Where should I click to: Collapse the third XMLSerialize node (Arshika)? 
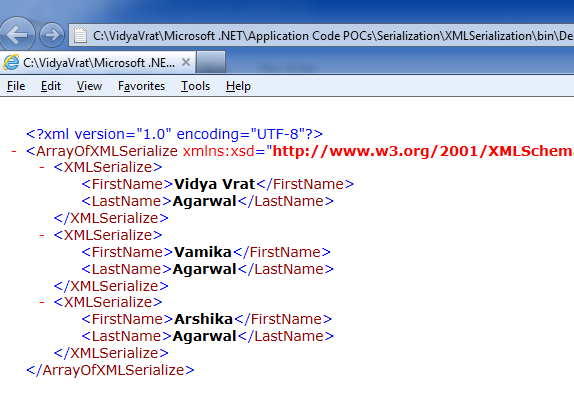(42, 302)
